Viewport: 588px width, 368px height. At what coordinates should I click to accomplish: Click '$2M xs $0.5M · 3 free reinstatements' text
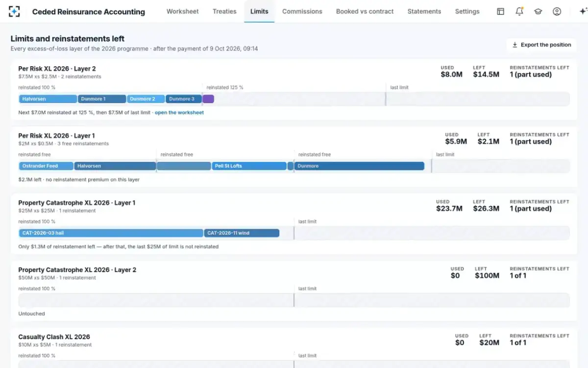pos(63,144)
